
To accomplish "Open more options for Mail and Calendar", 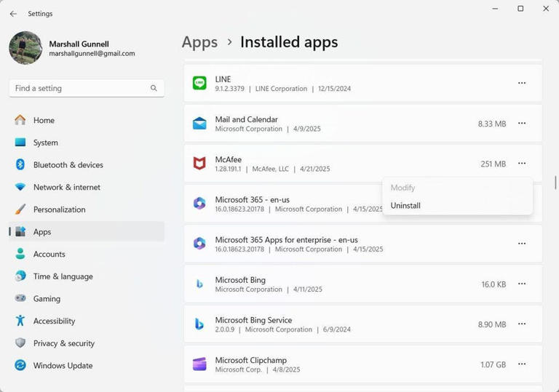I will (x=522, y=124).
